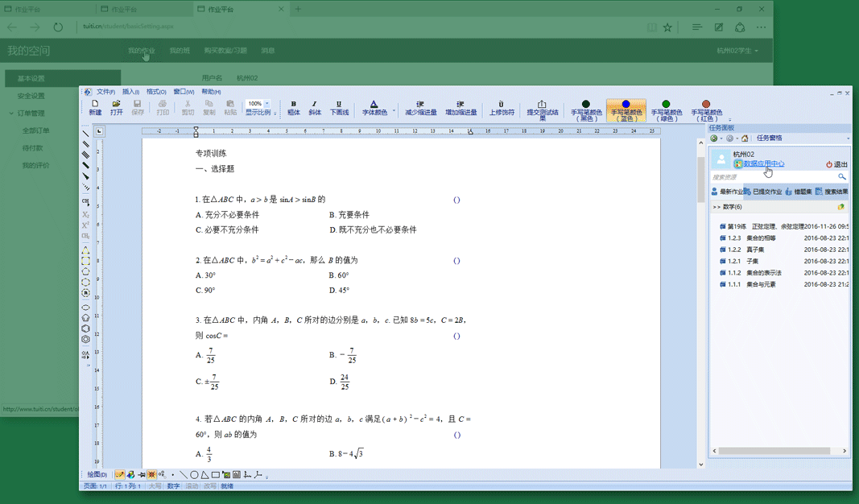Click the 退出 logout button
This screenshot has height=504, width=859.
tap(836, 164)
